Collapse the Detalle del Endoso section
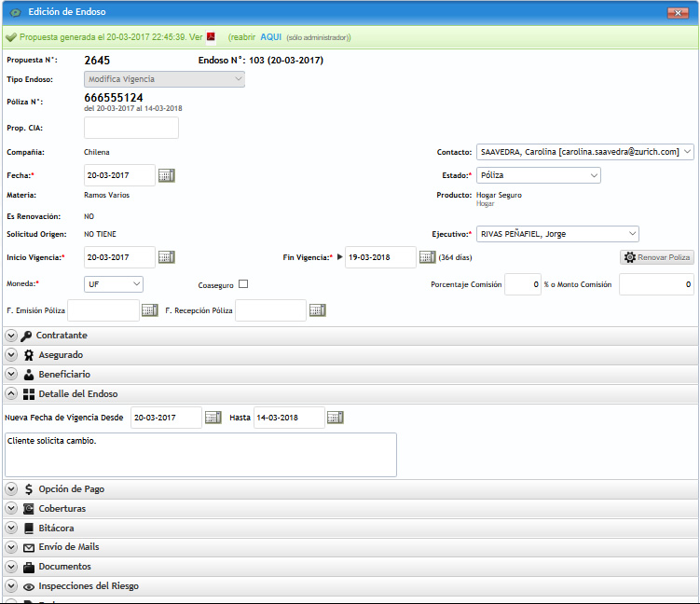The image size is (700, 604). [x=11, y=393]
